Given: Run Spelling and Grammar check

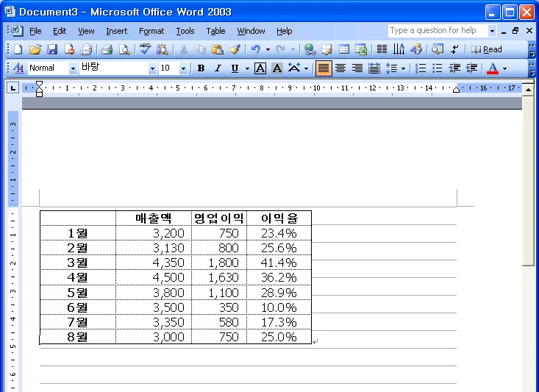Looking at the screenshot, I should click(x=145, y=49).
